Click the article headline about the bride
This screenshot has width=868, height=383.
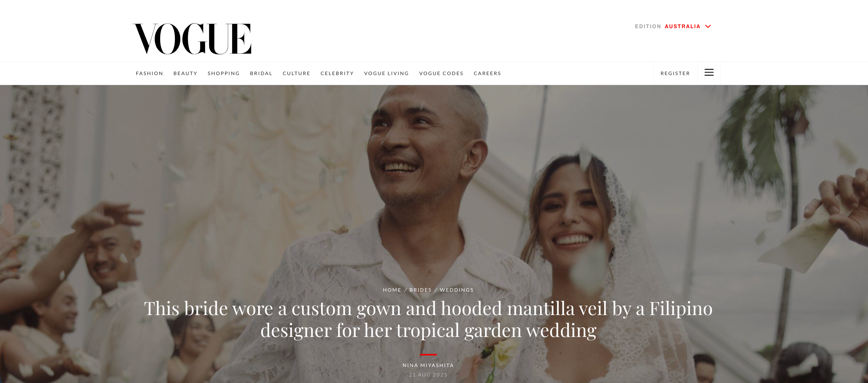coord(428,319)
